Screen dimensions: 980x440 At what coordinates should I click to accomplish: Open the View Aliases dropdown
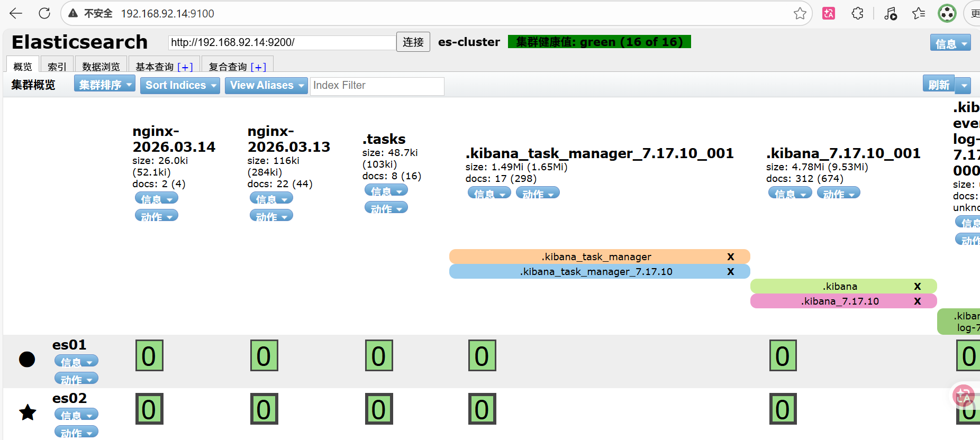[266, 85]
